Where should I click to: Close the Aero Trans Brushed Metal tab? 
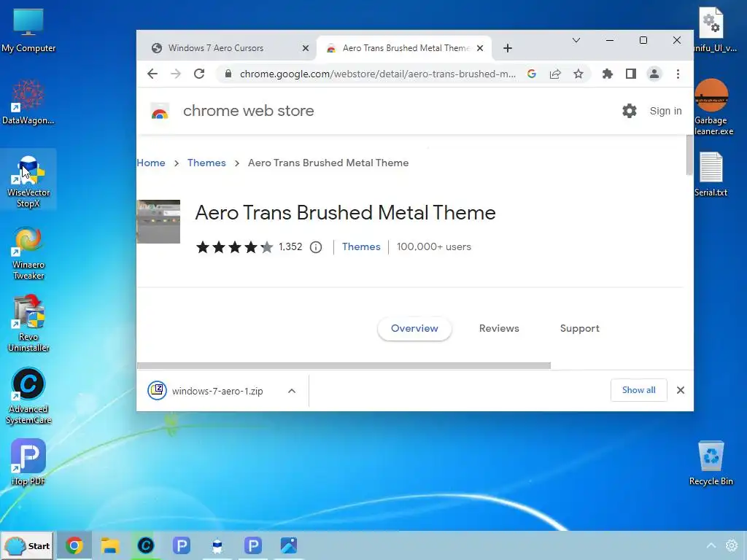[x=480, y=48]
